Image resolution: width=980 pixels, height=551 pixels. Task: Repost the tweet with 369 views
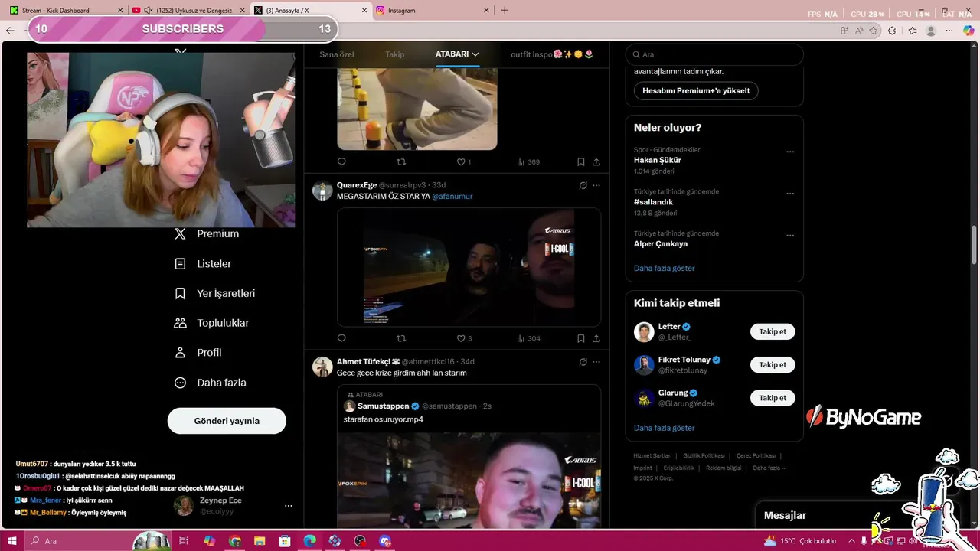401,162
